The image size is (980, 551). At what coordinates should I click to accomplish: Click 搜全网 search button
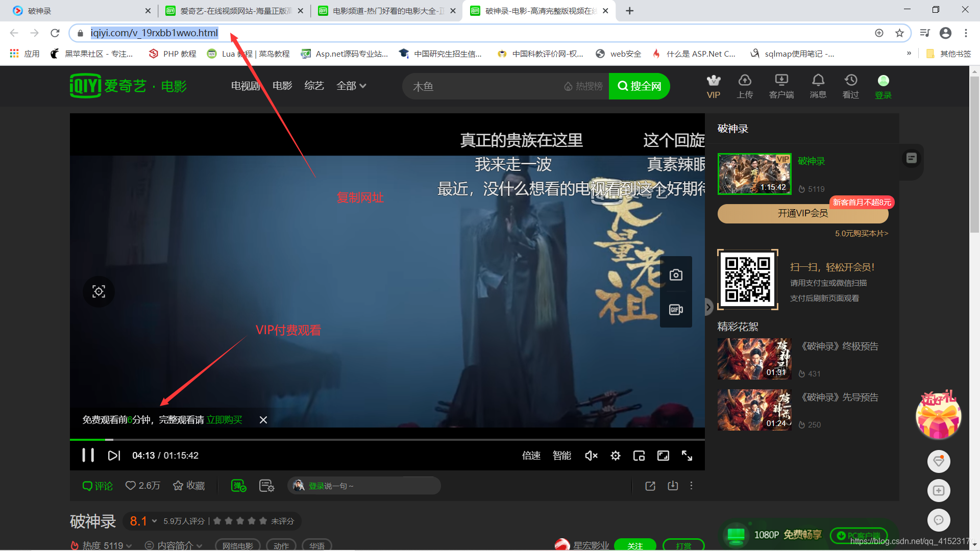(x=639, y=86)
